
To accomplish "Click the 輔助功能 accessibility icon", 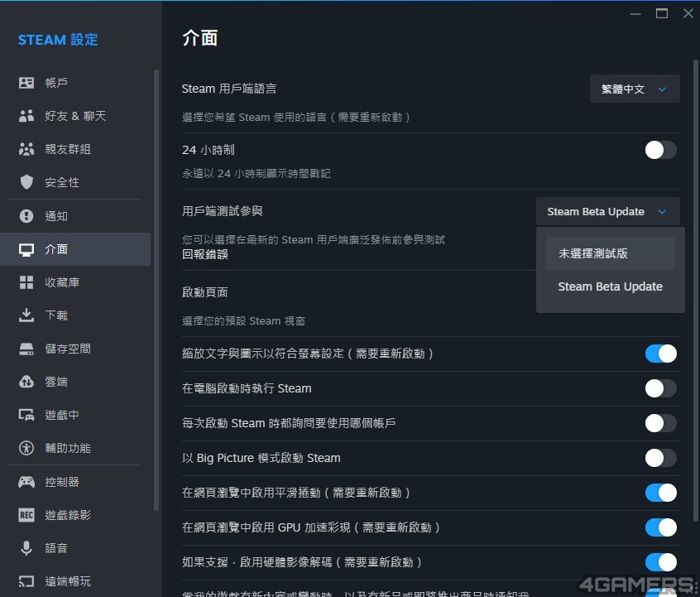I will tap(26, 448).
